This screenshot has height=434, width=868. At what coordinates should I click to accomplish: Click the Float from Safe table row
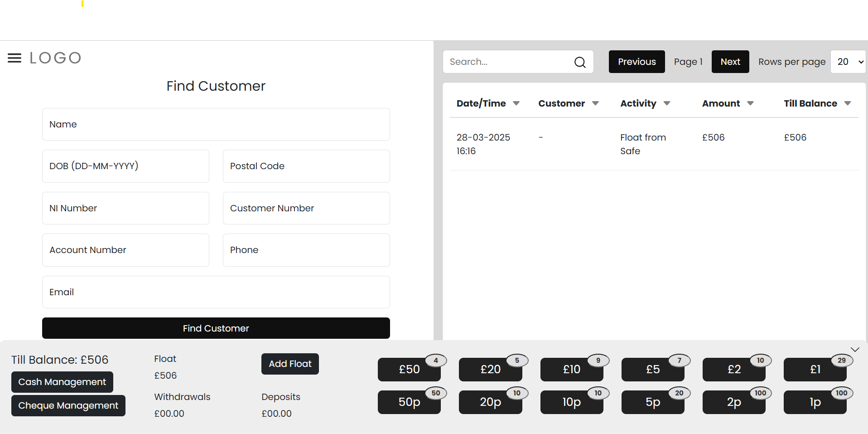tap(654, 144)
